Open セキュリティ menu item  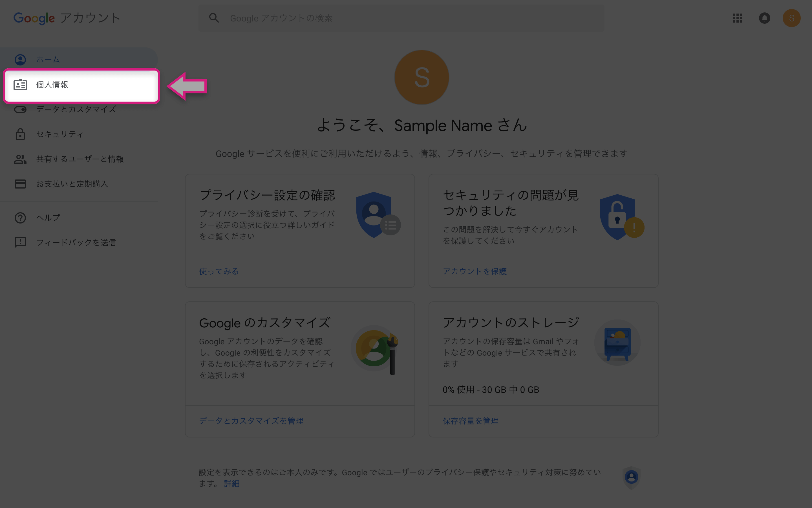point(79,134)
